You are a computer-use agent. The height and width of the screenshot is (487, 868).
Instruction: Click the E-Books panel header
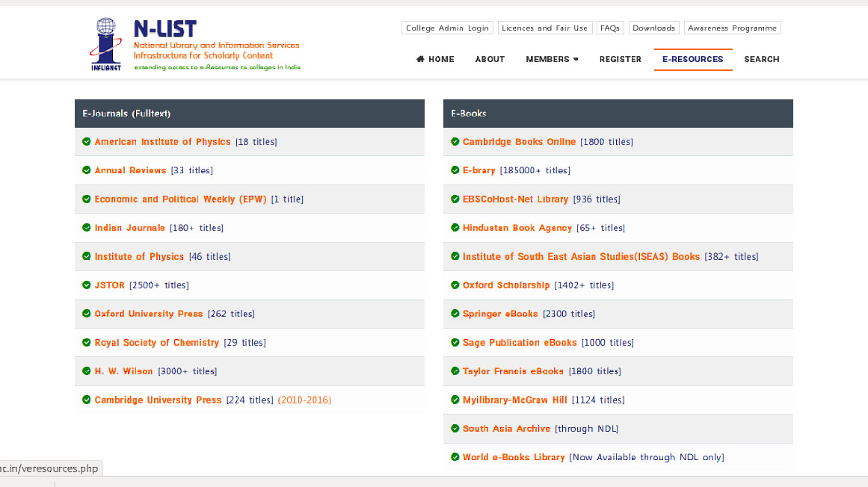point(618,114)
